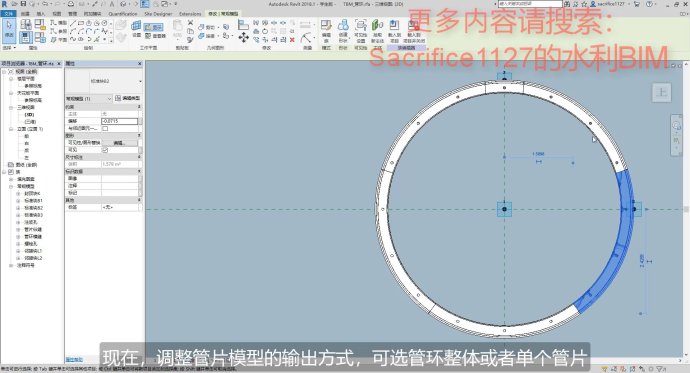Collapse the 约束 properties section
The image size is (690, 373).
pos(139,107)
